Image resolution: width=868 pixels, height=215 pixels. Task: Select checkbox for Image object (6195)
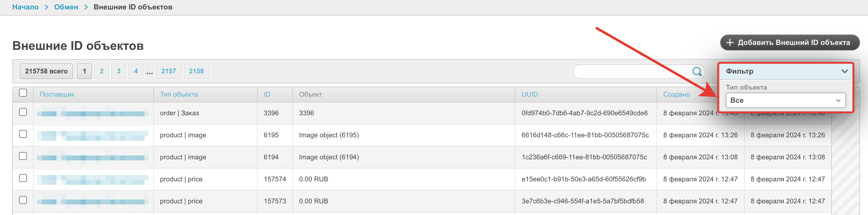tap(23, 134)
